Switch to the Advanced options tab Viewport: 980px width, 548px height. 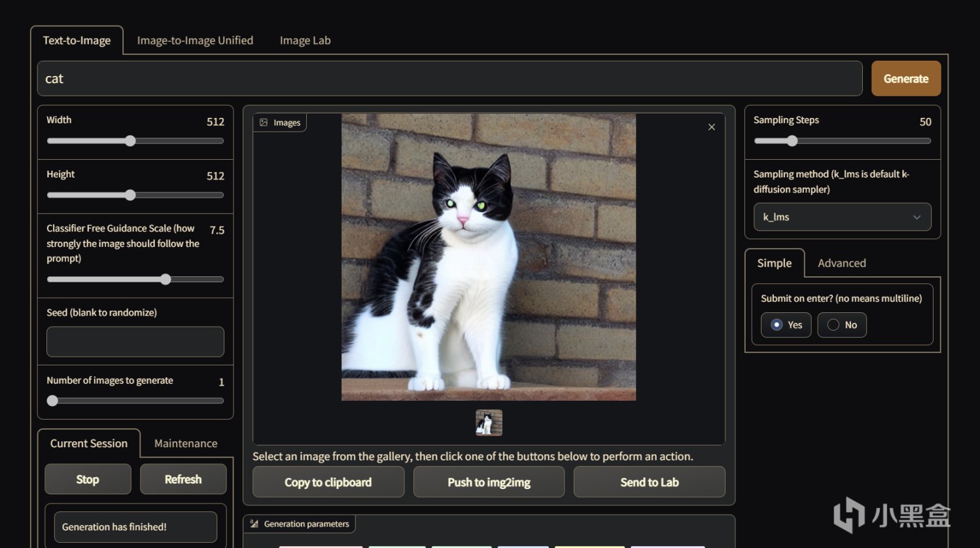coord(841,263)
